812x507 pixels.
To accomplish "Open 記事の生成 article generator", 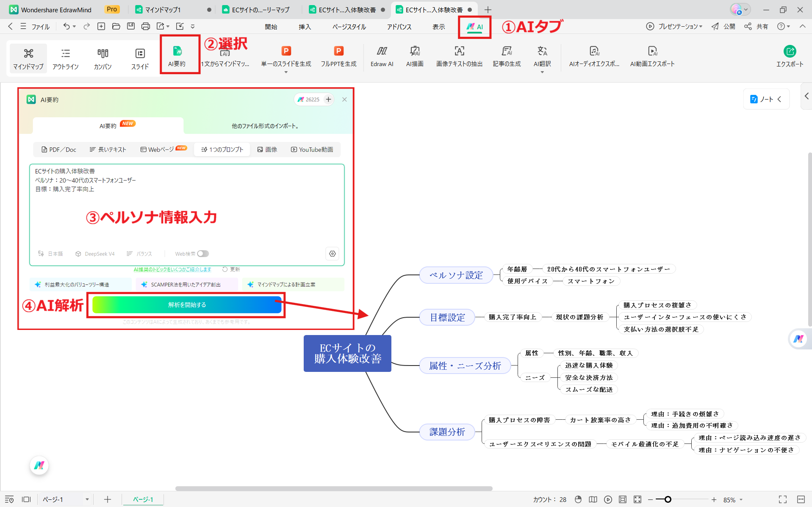I will tap(507, 56).
